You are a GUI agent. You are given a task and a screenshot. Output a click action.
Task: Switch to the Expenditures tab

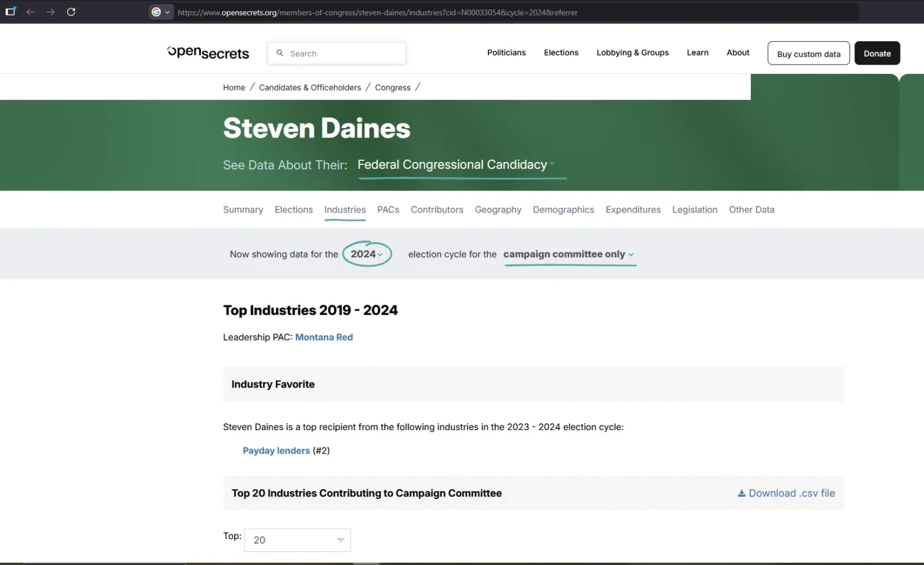[633, 210]
